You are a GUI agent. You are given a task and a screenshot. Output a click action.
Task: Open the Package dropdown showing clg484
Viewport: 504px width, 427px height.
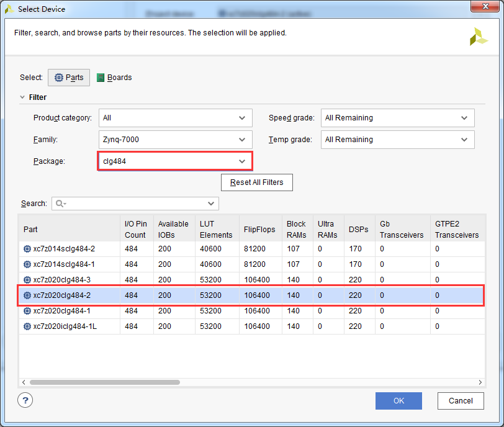point(176,161)
